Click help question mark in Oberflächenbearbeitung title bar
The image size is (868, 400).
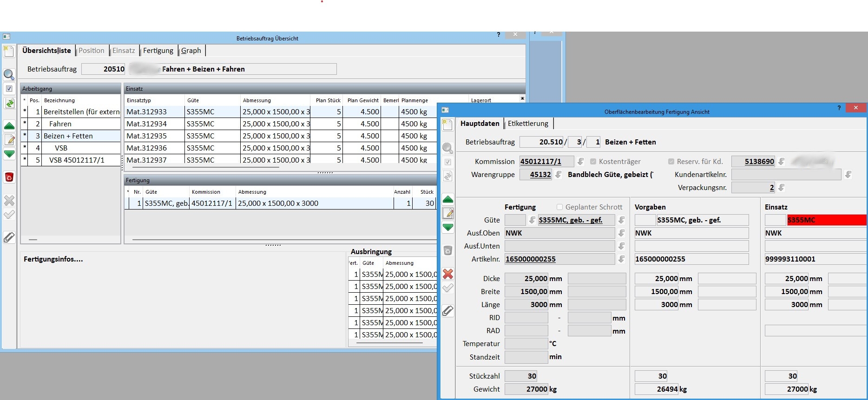[x=839, y=108]
